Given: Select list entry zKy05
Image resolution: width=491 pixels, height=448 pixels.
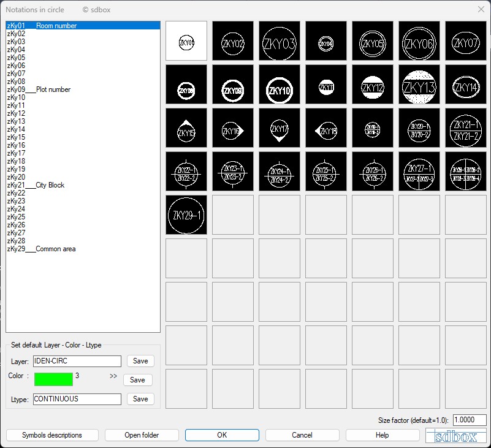Looking at the screenshot, I should pyautogui.click(x=83, y=58).
